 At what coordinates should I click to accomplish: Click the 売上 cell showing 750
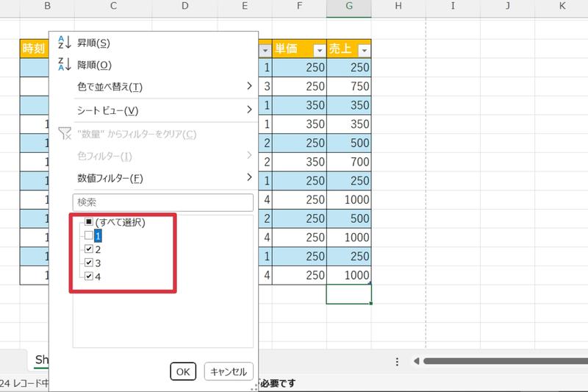pos(349,86)
